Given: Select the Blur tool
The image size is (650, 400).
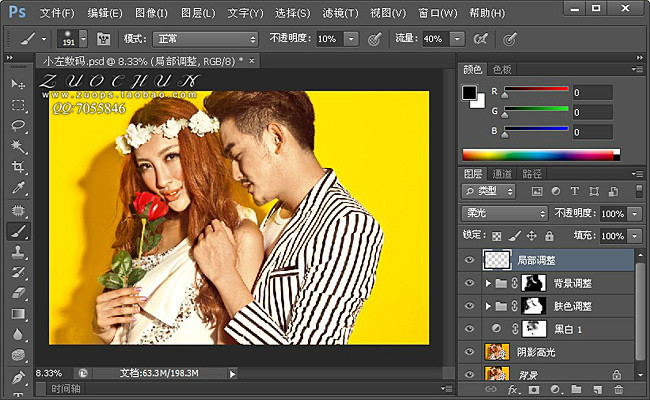Looking at the screenshot, I should pos(18,335).
